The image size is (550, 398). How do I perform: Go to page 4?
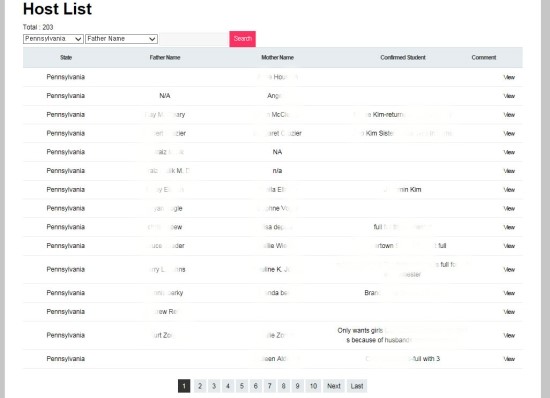tap(228, 386)
